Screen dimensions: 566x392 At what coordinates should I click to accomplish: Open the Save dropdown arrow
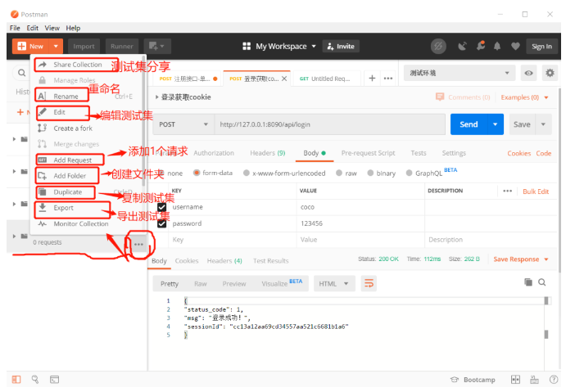coord(543,124)
